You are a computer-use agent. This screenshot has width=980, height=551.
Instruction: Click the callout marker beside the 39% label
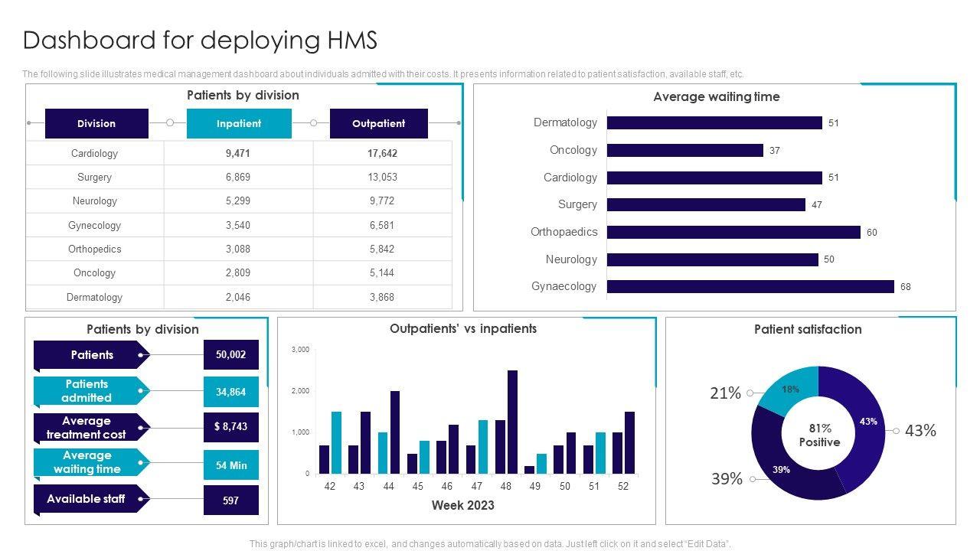pyautogui.click(x=752, y=479)
